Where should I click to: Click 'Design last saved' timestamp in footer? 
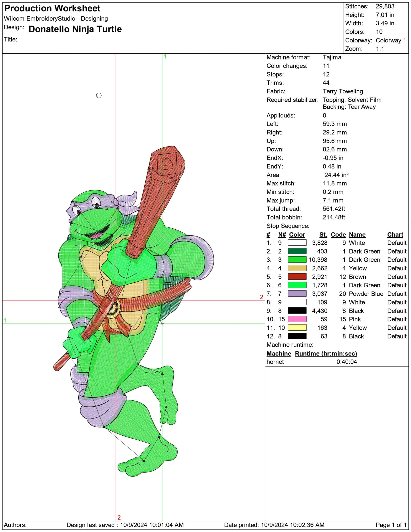[125, 525]
